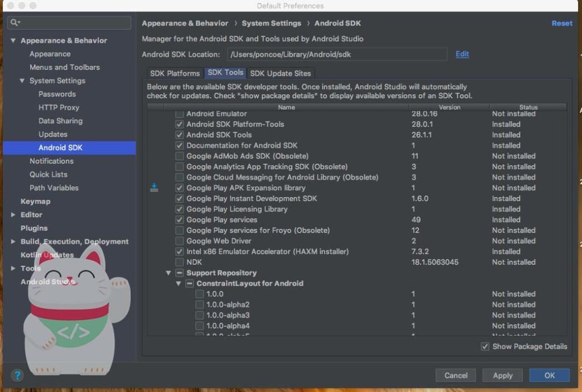This screenshot has height=392, width=582.
Task: Open Updates settings
Action: tap(53, 134)
